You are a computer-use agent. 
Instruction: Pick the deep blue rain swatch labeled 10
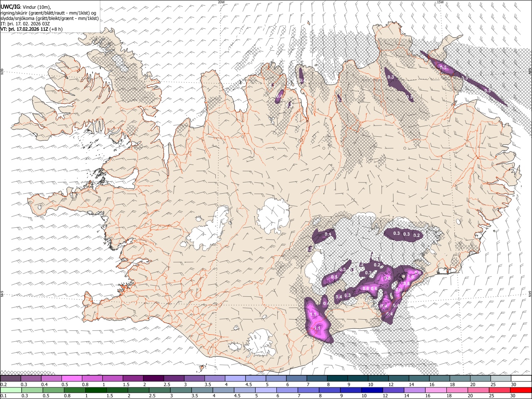372,390
